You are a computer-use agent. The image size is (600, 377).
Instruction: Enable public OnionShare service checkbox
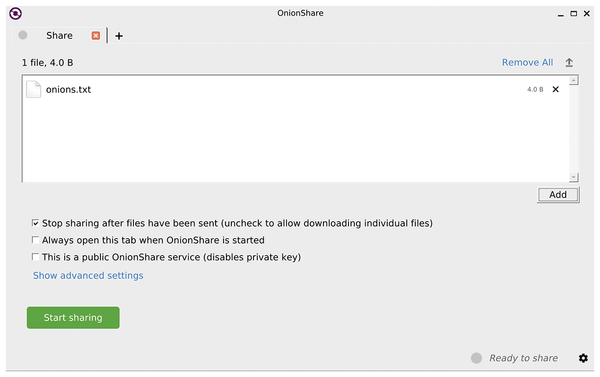coord(35,257)
